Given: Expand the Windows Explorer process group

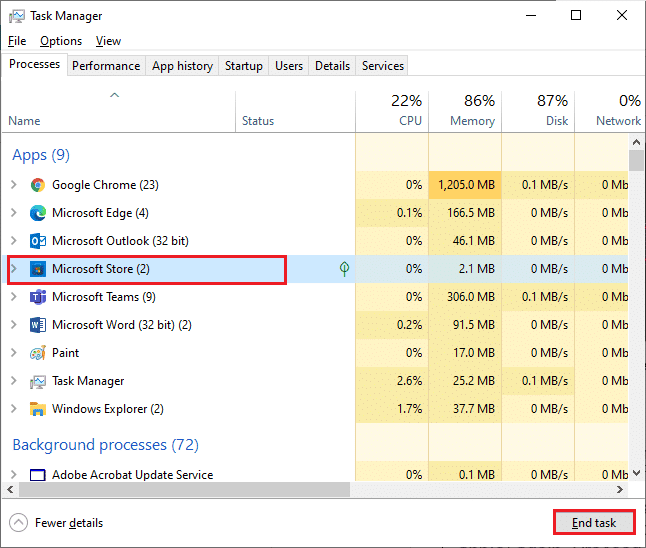Looking at the screenshot, I should pyautogui.click(x=14, y=409).
